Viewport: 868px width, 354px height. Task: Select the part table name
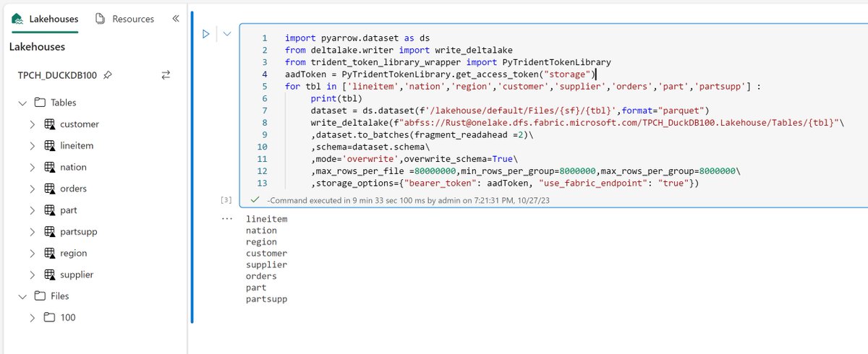tap(69, 210)
